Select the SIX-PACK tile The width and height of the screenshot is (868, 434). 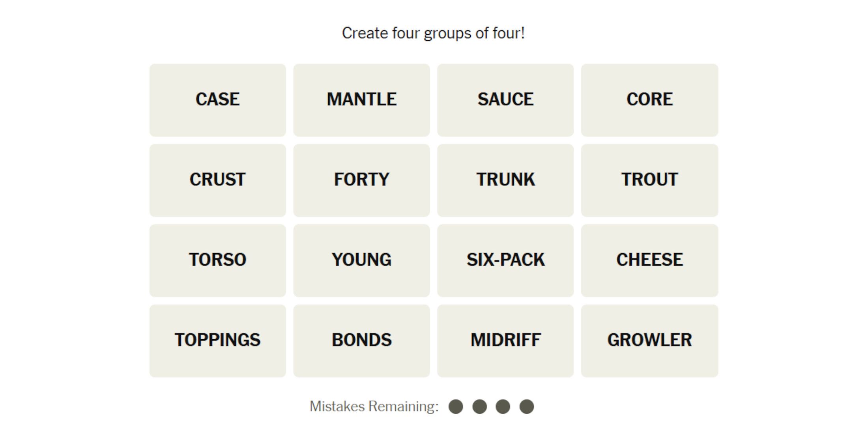(x=505, y=260)
